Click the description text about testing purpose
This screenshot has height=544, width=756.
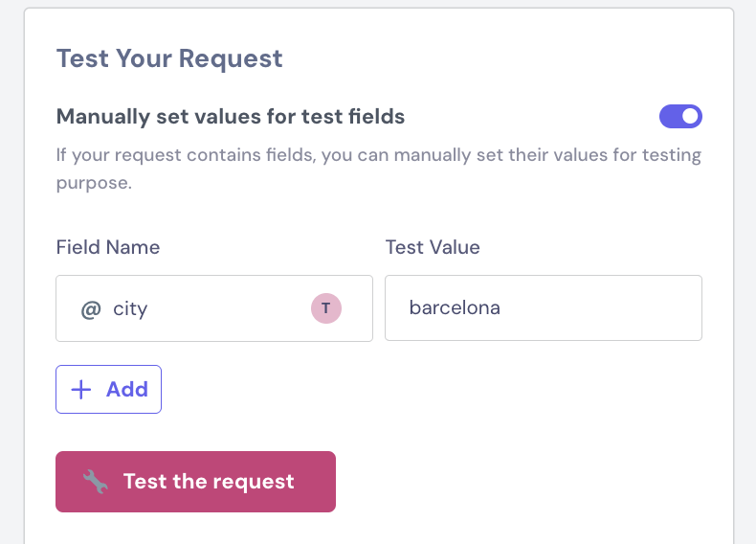[379, 169]
